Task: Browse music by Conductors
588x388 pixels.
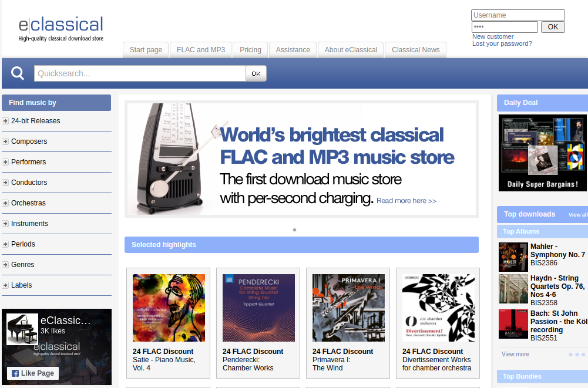Action: [x=29, y=183]
